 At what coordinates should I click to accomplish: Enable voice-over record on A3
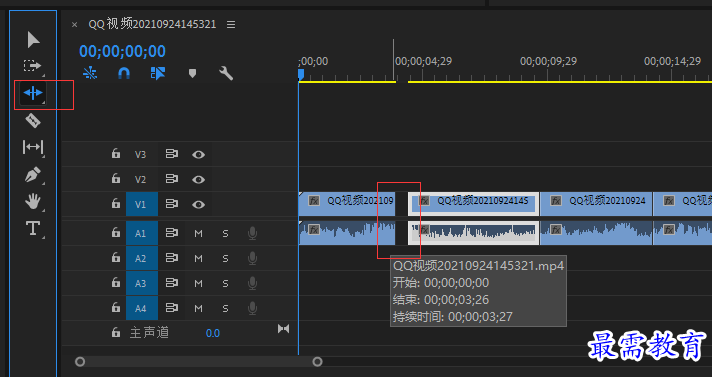tap(252, 283)
